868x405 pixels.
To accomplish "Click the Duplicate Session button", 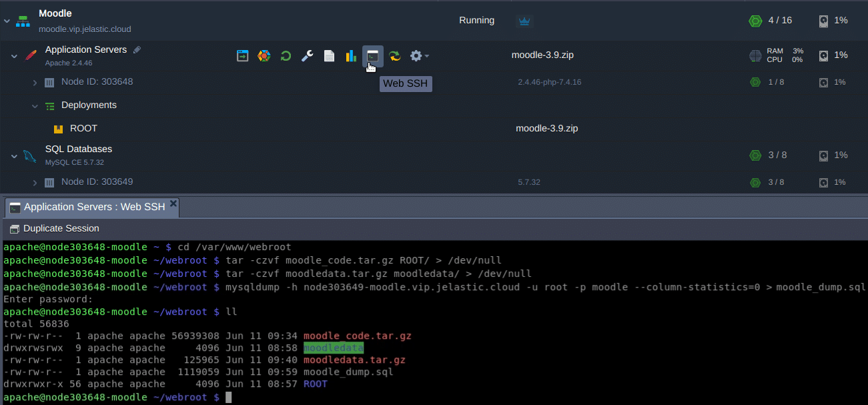I will pyautogui.click(x=55, y=228).
